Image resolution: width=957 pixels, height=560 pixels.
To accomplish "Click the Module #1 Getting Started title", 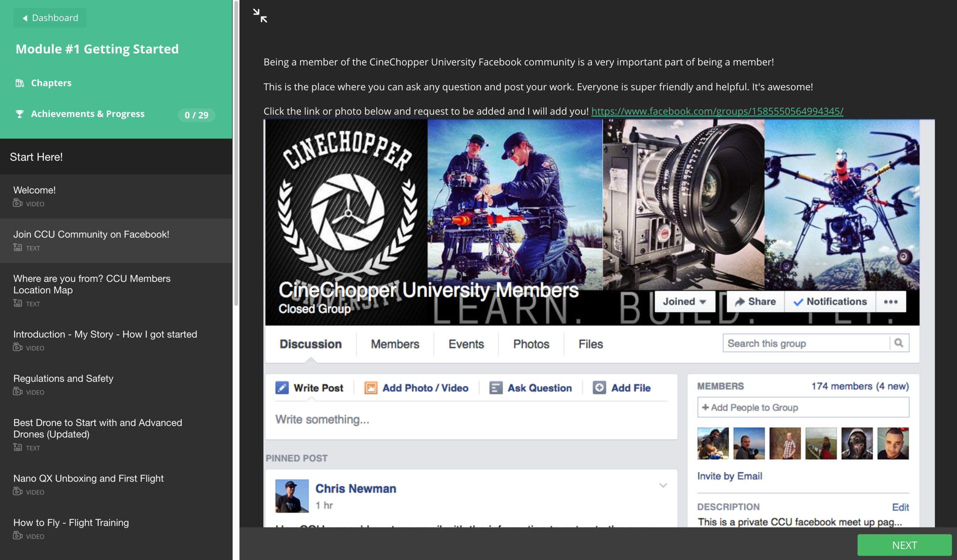I will (97, 49).
